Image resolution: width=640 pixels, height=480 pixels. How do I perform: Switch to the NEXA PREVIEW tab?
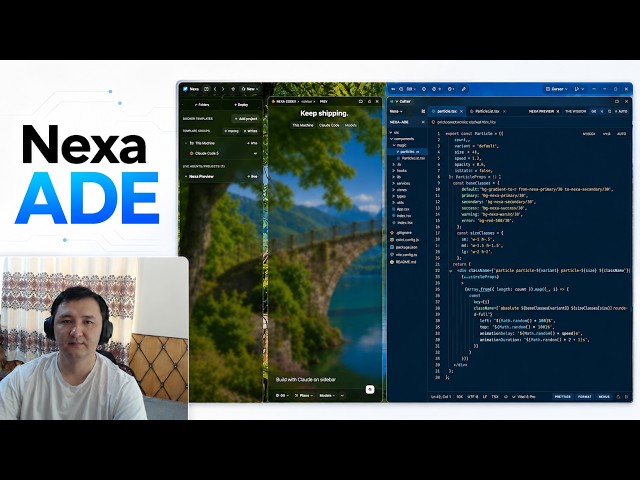541,111
